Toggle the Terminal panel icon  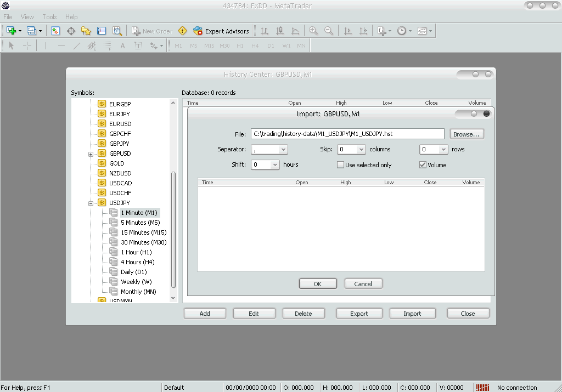tap(102, 31)
